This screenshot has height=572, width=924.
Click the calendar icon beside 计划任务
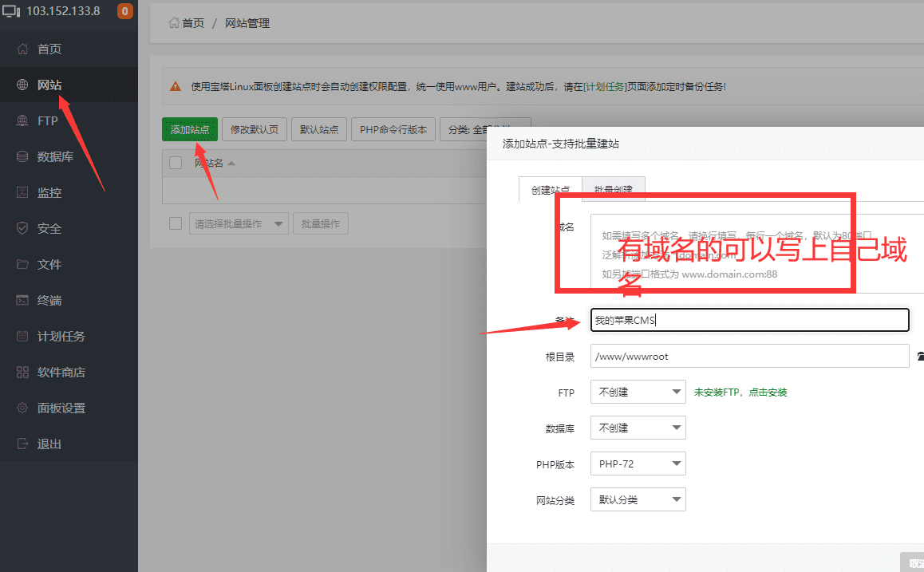point(22,337)
